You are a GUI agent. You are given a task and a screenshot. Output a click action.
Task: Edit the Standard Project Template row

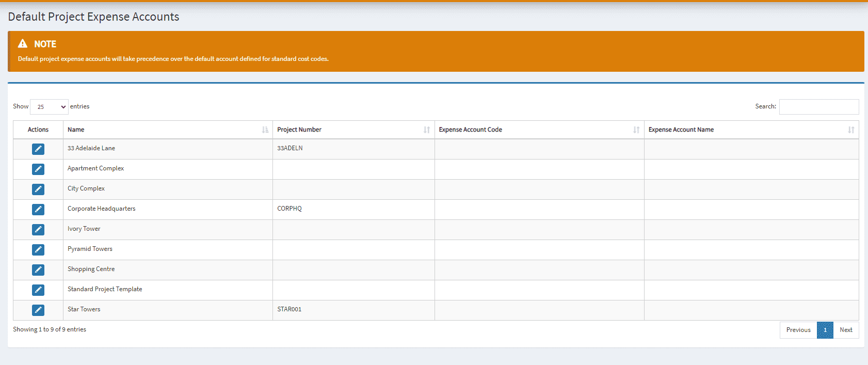pos(38,290)
